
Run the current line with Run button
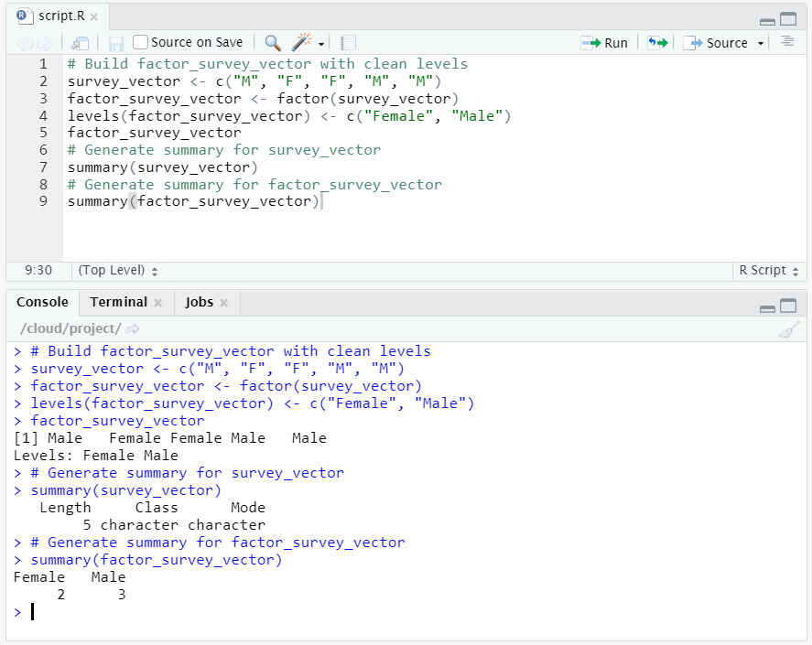coord(604,42)
